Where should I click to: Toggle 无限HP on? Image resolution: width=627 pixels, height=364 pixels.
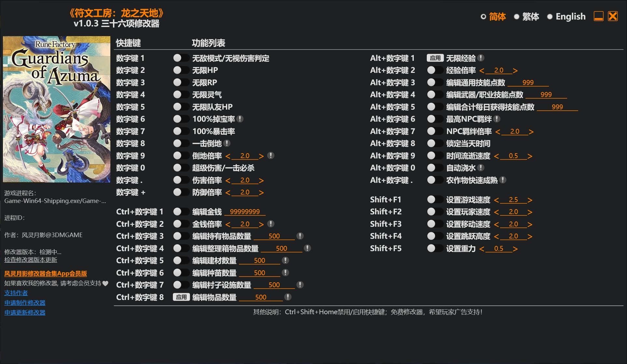pos(181,70)
